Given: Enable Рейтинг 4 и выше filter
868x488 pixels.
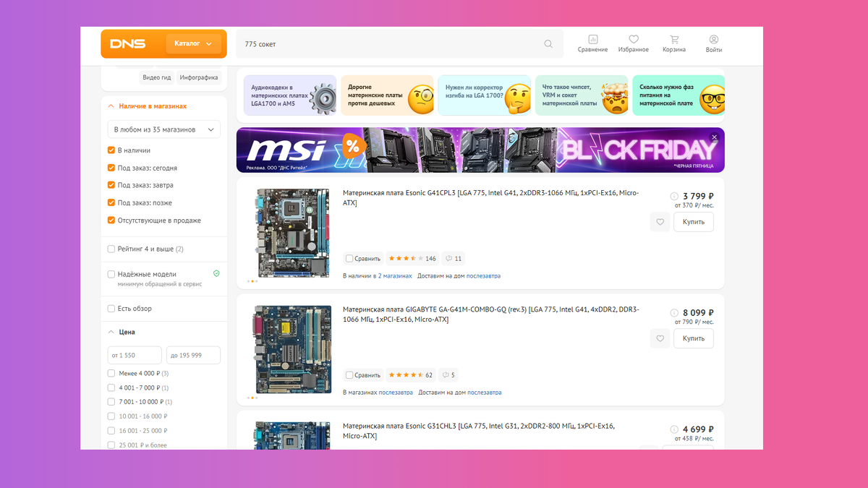Looking at the screenshot, I should coord(111,249).
